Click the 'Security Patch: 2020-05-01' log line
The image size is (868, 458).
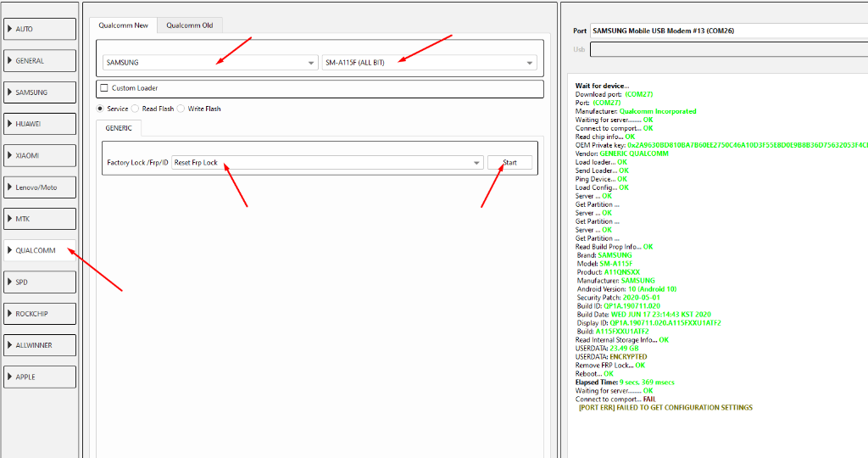618,298
